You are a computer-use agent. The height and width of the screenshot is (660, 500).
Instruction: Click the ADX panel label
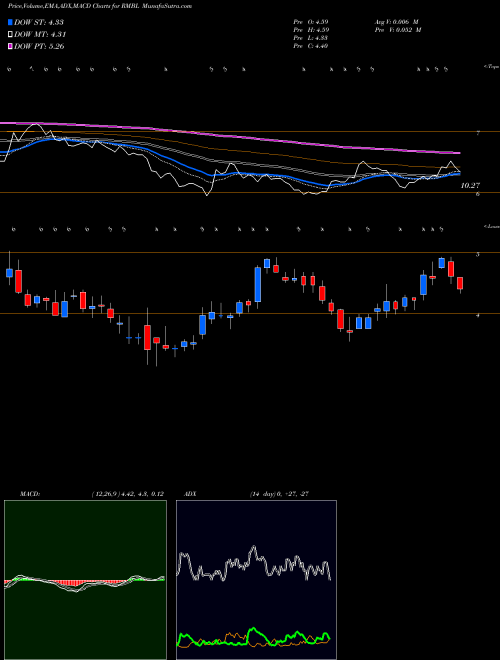(x=190, y=494)
